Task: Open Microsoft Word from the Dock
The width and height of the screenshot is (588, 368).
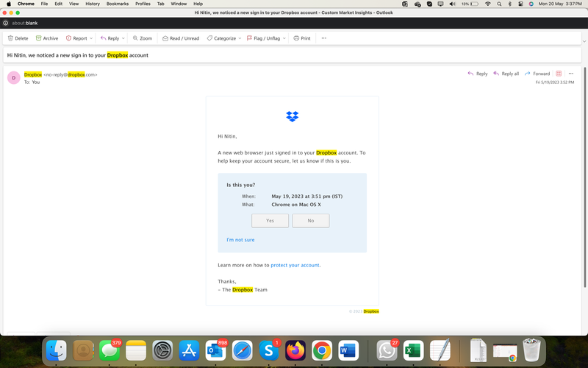Action: pos(348,350)
